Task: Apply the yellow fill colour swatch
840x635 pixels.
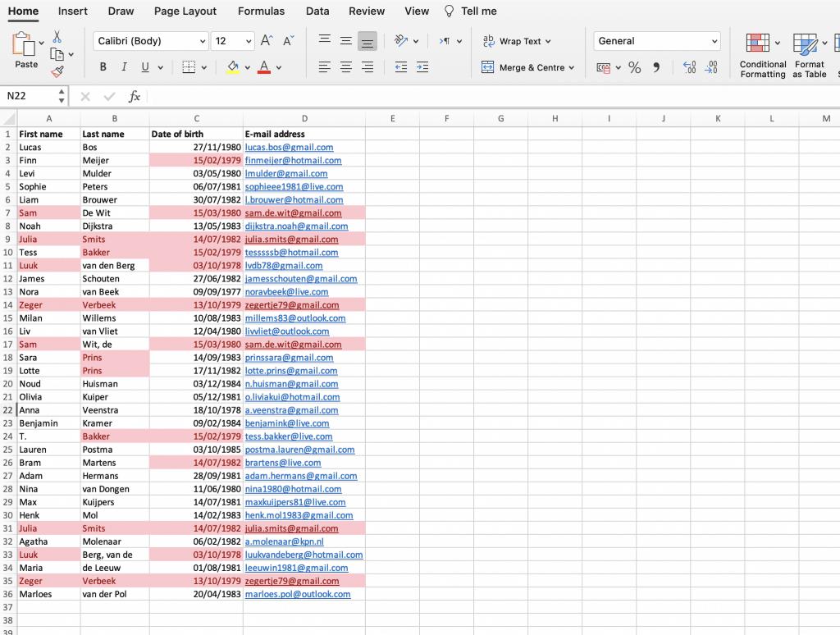Action: pyautogui.click(x=233, y=67)
